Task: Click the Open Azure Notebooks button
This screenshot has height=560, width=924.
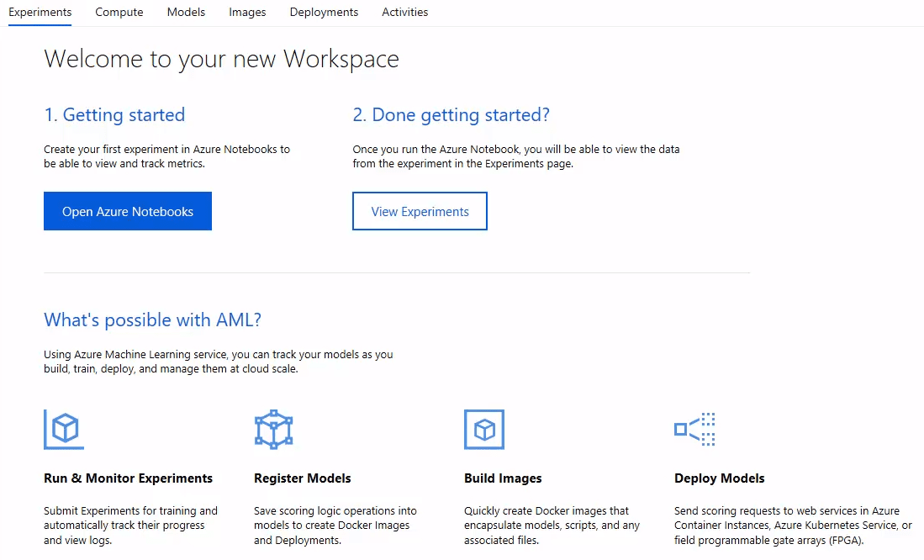Action: pos(128,211)
